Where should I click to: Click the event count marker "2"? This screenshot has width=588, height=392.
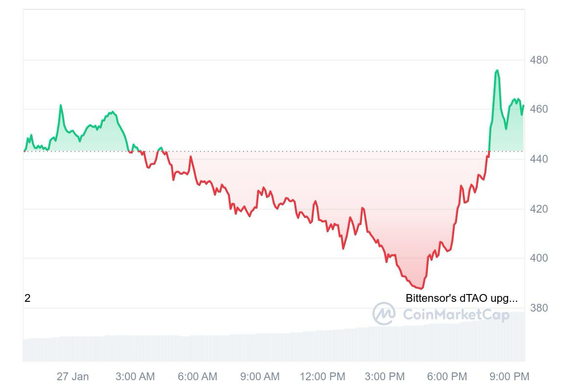pos(27,298)
